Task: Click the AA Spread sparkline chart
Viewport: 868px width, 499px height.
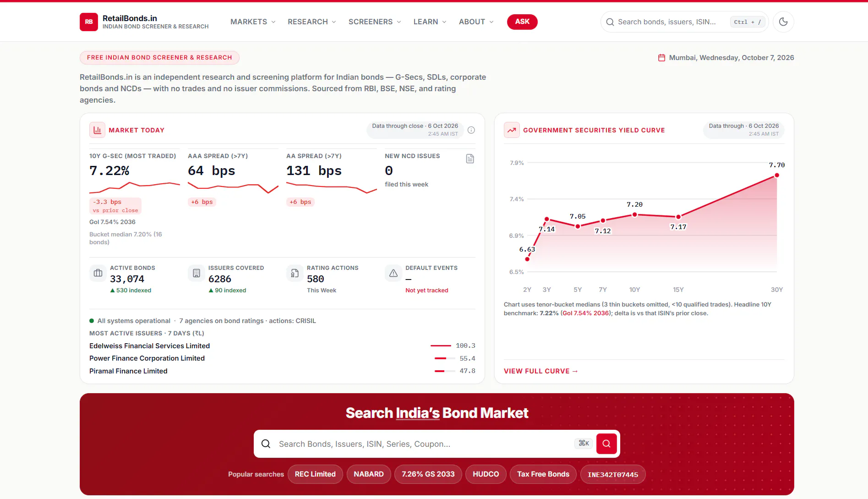Action: click(x=332, y=187)
